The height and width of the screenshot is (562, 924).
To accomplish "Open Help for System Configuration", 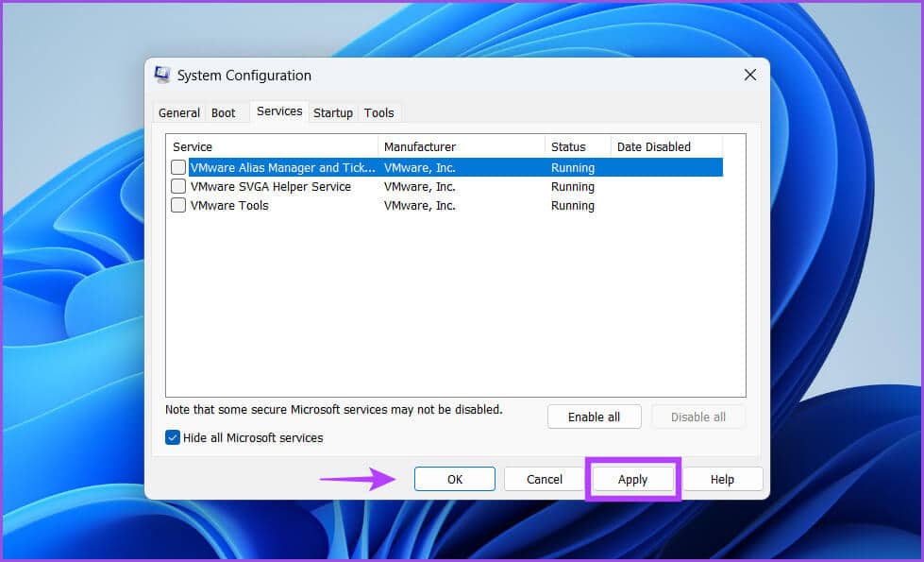I will 722,479.
